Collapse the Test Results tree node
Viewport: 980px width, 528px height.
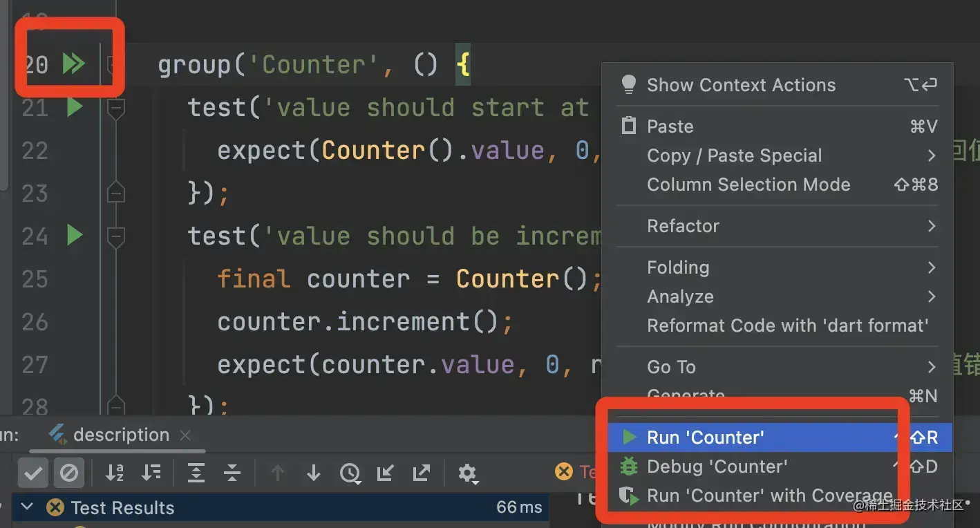[28, 507]
